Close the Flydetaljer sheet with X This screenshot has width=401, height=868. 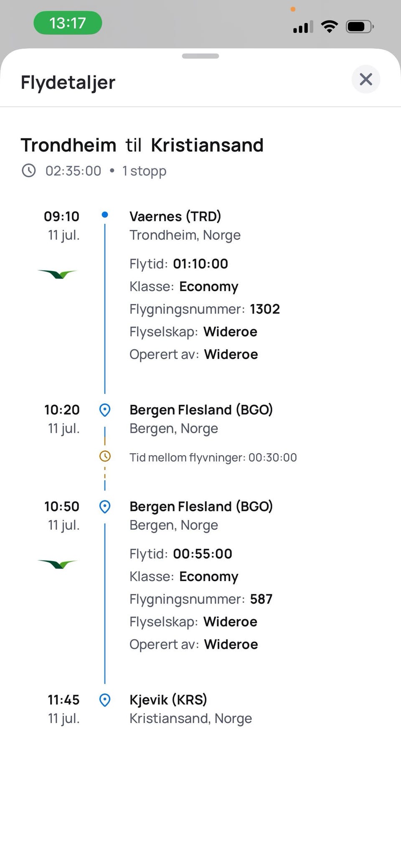pos(365,79)
